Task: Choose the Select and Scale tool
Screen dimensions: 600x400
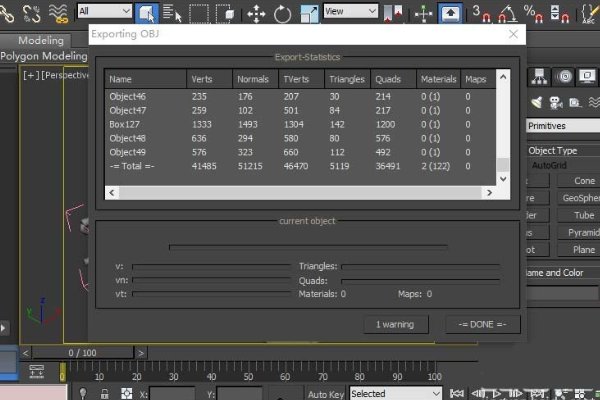Action: pos(309,13)
